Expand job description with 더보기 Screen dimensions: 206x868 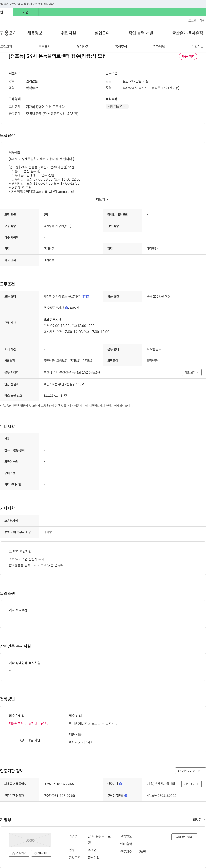click(103, 199)
